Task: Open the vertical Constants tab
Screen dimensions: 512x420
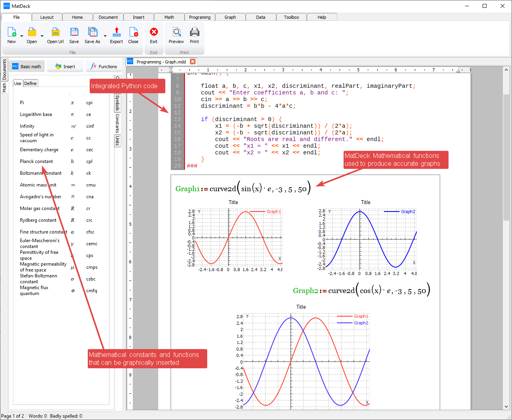Action: point(117,123)
